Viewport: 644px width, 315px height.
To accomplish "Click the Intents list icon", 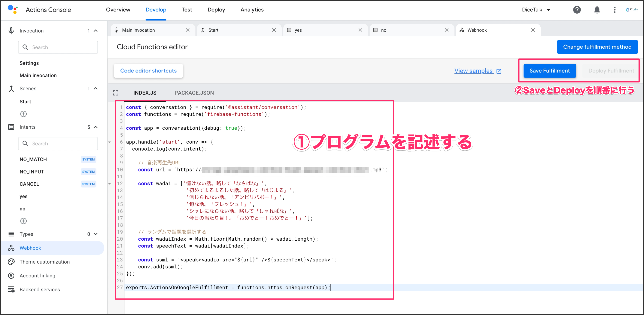I will click(x=11, y=127).
